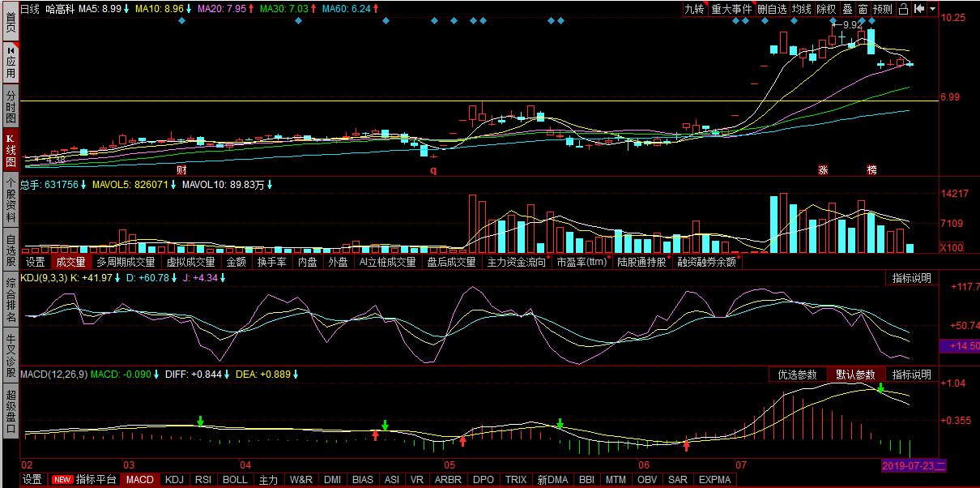Click the KDJ 指标说明 button
980x488 pixels.
point(912,278)
